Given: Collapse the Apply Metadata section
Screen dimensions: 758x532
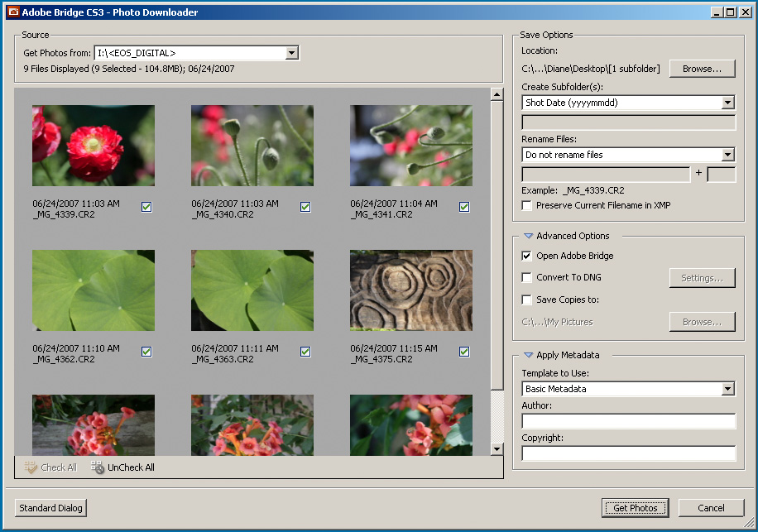Looking at the screenshot, I should tap(528, 356).
